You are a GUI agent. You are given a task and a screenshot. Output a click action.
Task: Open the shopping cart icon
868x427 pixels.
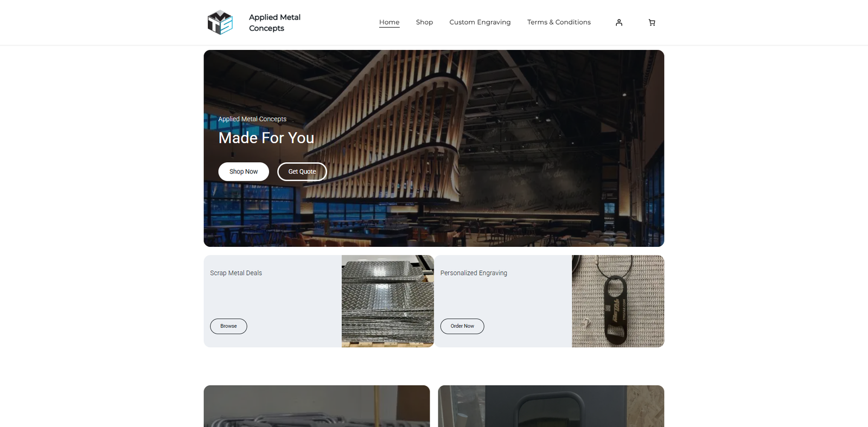[x=652, y=22]
